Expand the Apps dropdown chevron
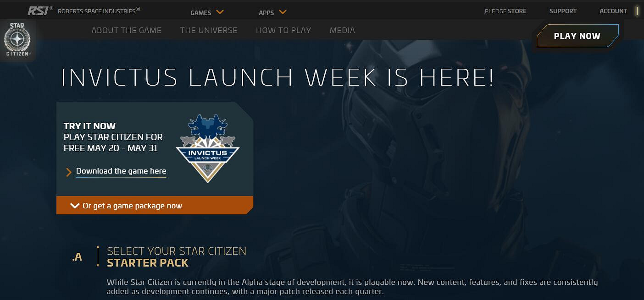644x300 pixels. click(x=283, y=12)
